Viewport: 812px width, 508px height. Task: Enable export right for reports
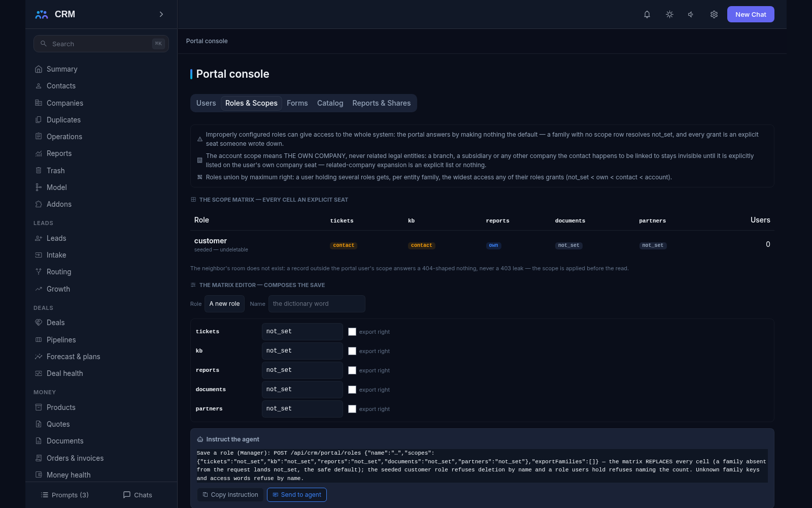click(352, 370)
